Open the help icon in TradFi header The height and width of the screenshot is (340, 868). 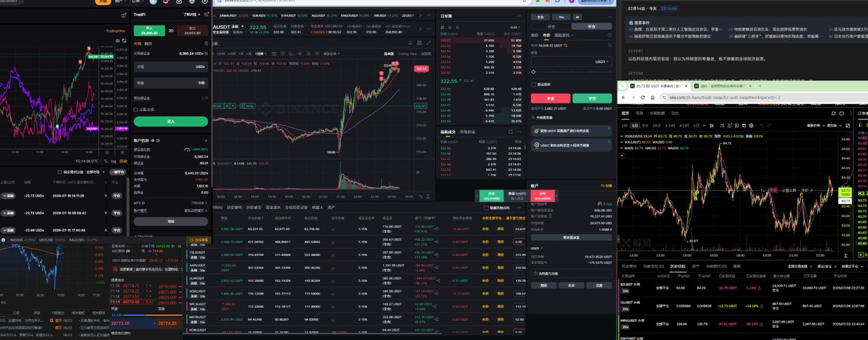point(205,2)
